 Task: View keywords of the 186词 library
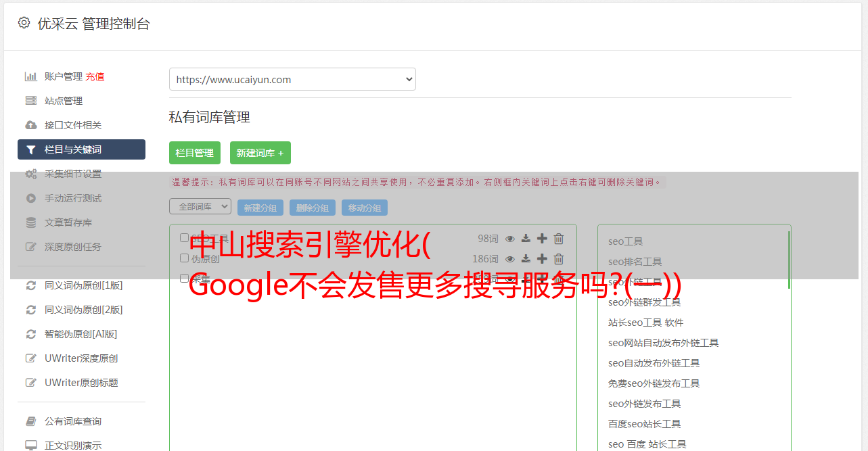click(510, 259)
